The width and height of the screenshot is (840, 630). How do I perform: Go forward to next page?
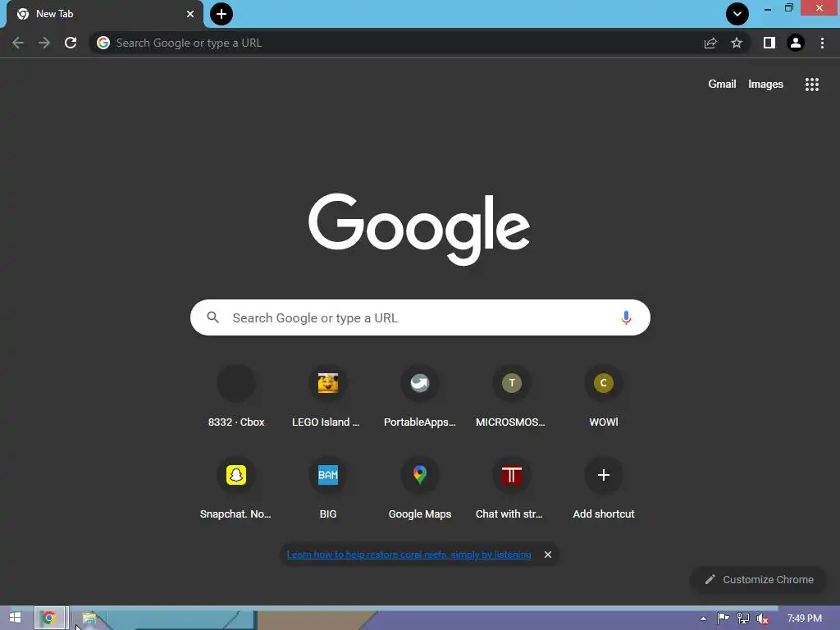coord(44,43)
